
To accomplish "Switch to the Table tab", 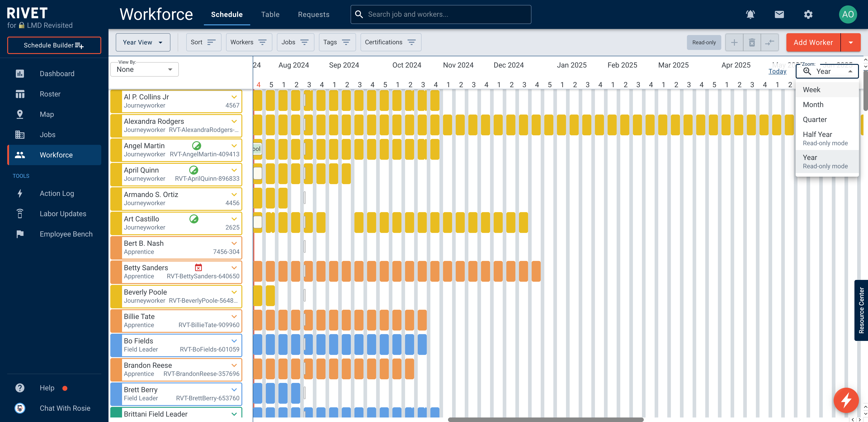I will click(270, 14).
